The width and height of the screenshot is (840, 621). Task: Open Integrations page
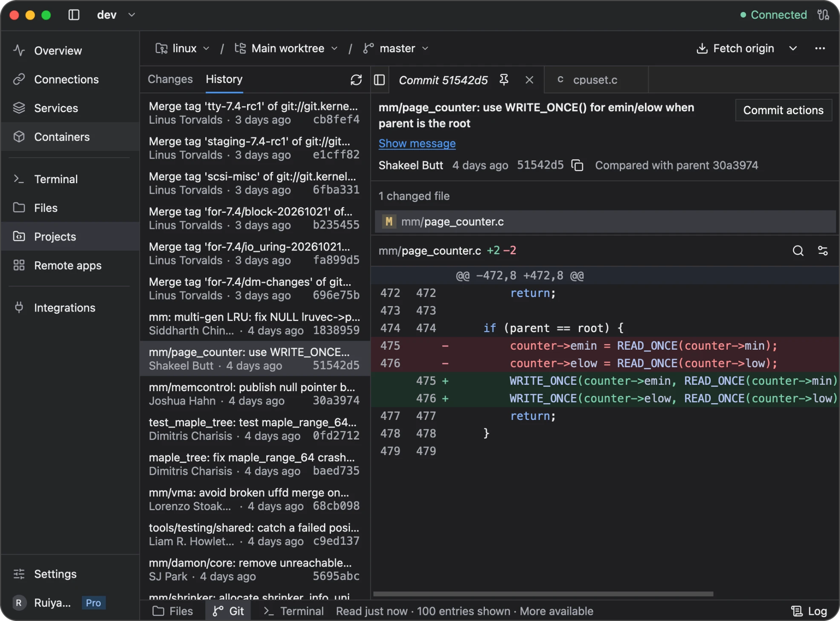[x=70, y=308]
